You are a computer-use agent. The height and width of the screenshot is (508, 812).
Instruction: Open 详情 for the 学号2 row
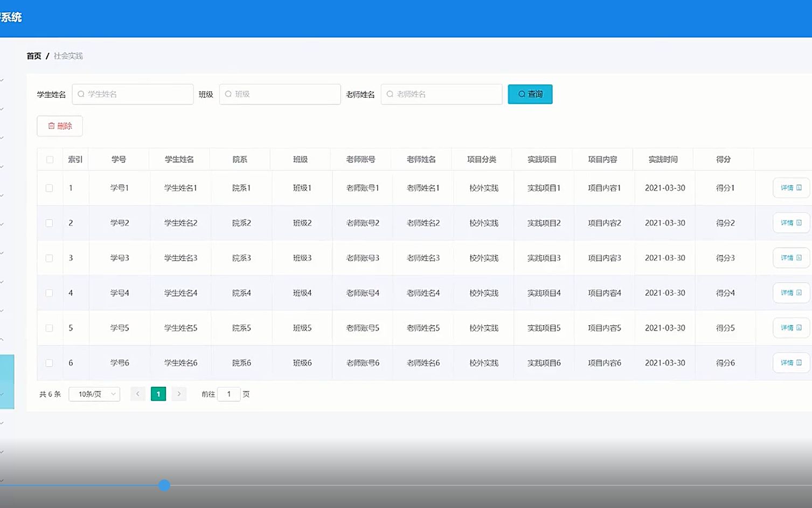pos(791,223)
